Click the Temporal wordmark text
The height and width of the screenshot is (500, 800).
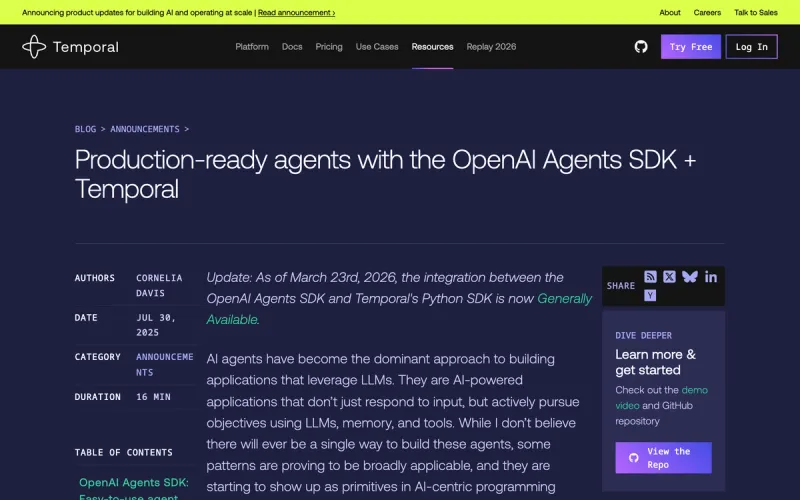(x=86, y=47)
